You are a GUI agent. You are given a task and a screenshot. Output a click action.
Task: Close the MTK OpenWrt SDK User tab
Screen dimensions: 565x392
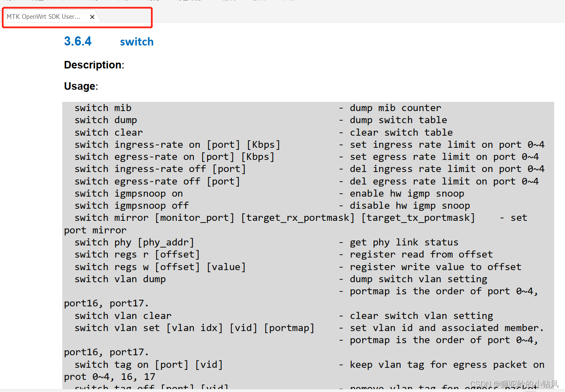click(92, 17)
